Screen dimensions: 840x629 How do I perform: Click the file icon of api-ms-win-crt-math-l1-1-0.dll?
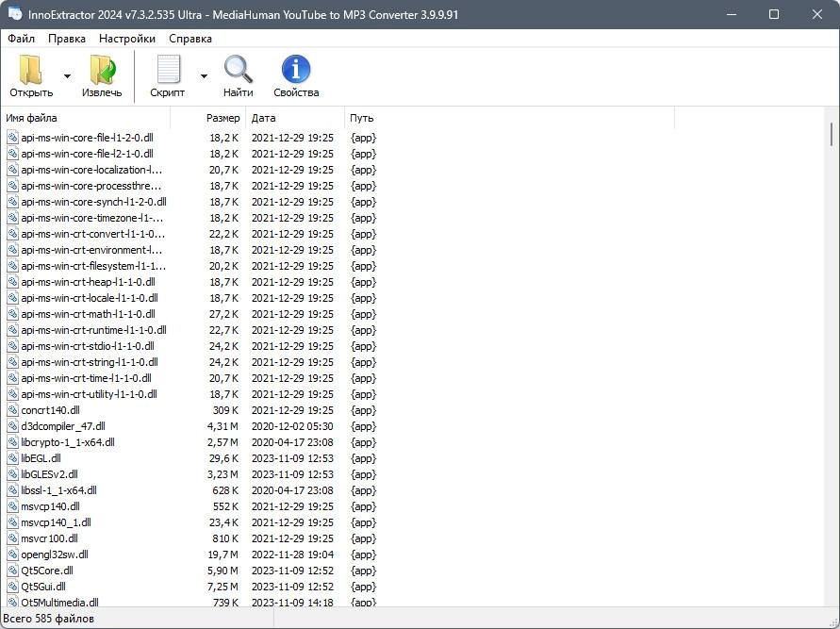[x=13, y=315]
